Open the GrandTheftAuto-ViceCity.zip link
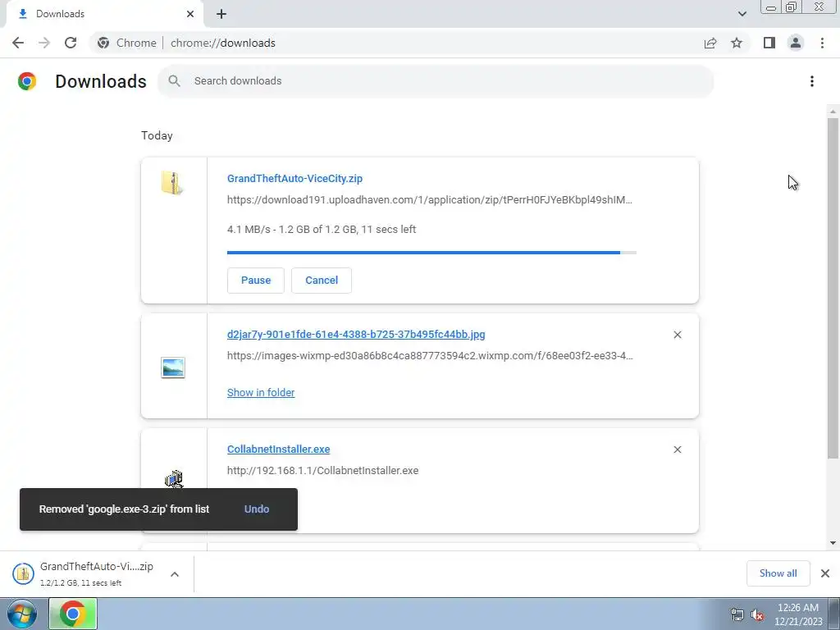 (x=294, y=178)
